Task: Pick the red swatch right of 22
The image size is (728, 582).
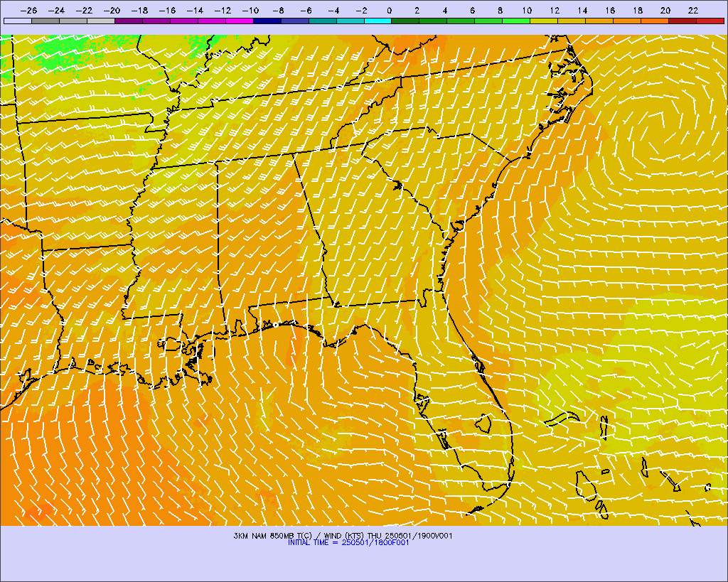Action: [710, 21]
